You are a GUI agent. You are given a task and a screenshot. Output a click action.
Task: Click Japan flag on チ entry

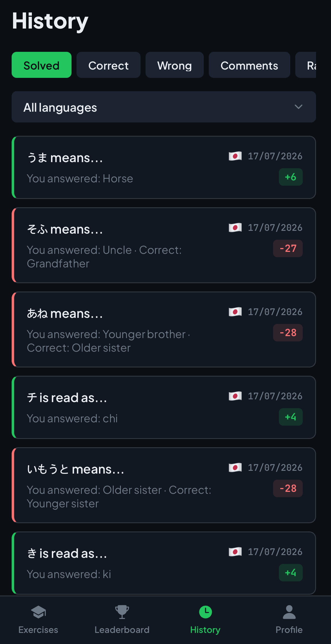click(235, 396)
